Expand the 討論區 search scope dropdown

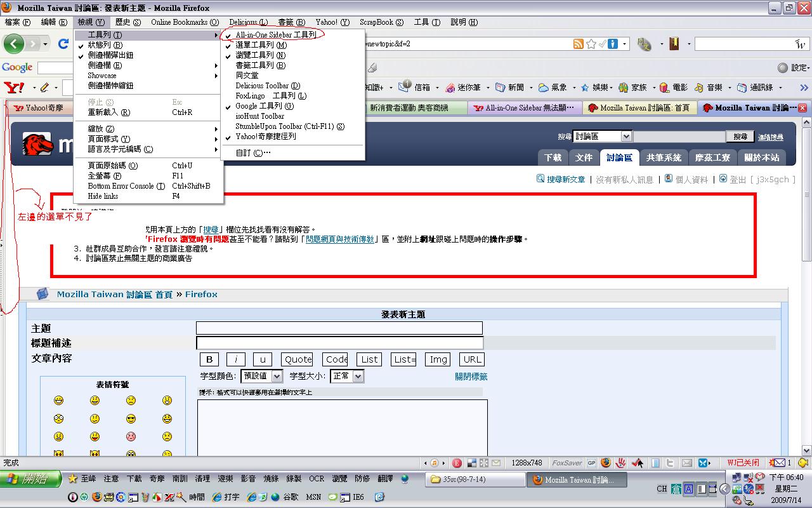point(602,137)
